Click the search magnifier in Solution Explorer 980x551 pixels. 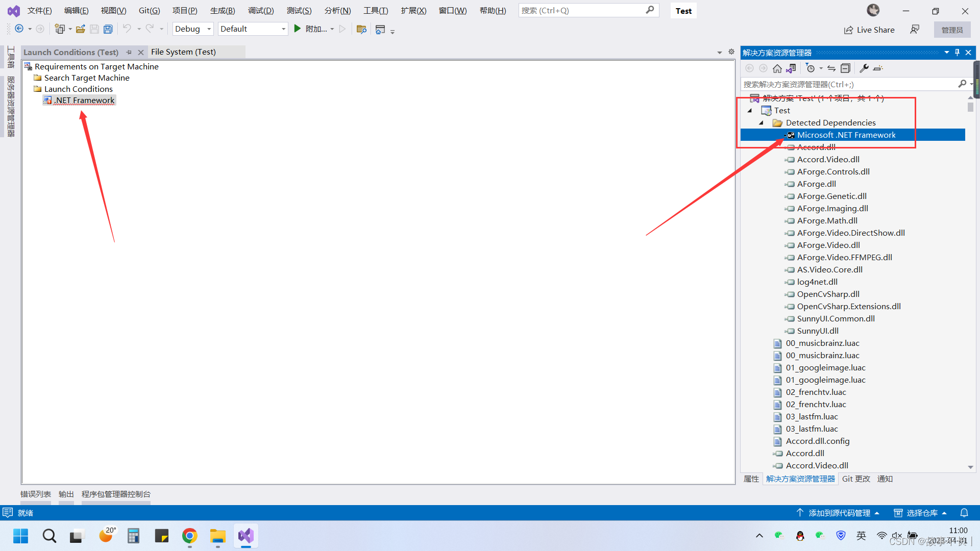(962, 84)
